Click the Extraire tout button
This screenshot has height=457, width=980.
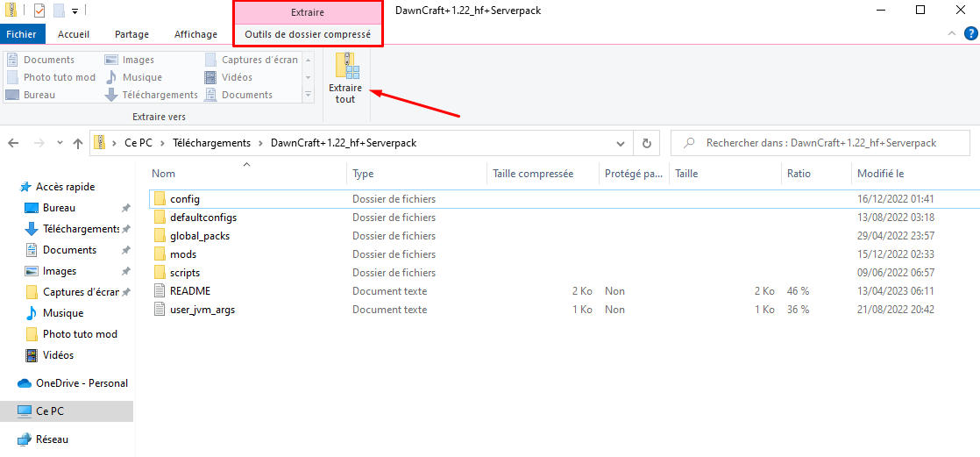click(345, 78)
